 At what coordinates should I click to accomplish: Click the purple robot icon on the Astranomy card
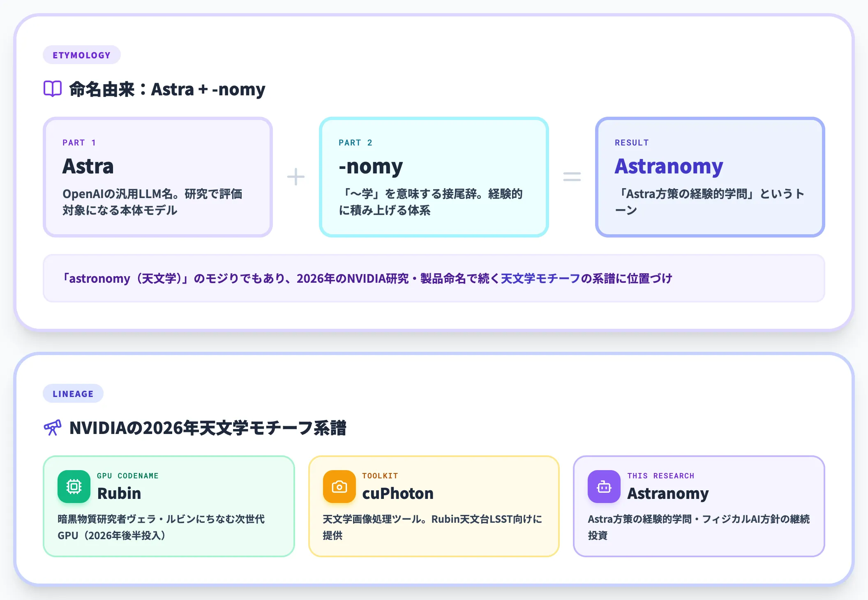click(x=604, y=487)
